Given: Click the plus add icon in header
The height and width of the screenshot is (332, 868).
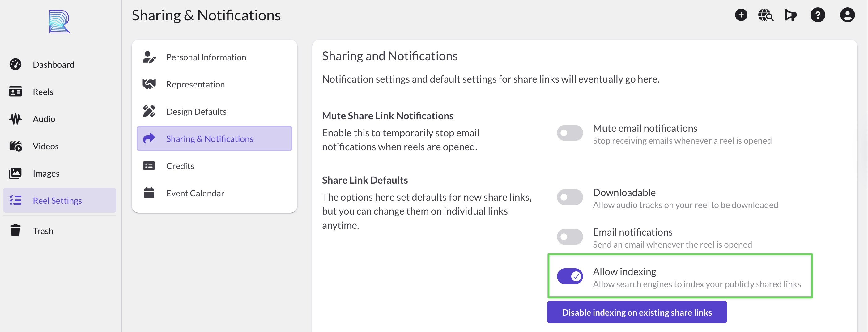Looking at the screenshot, I should point(741,15).
